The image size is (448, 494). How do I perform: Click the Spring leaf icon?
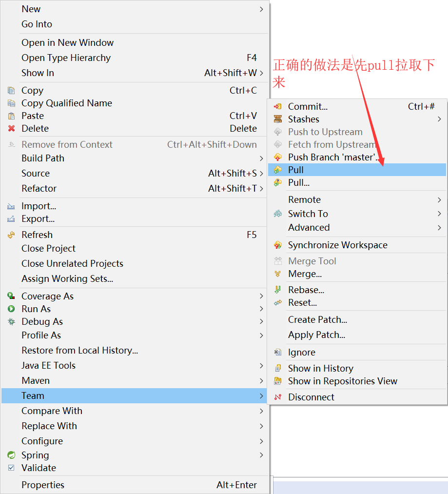(11, 455)
